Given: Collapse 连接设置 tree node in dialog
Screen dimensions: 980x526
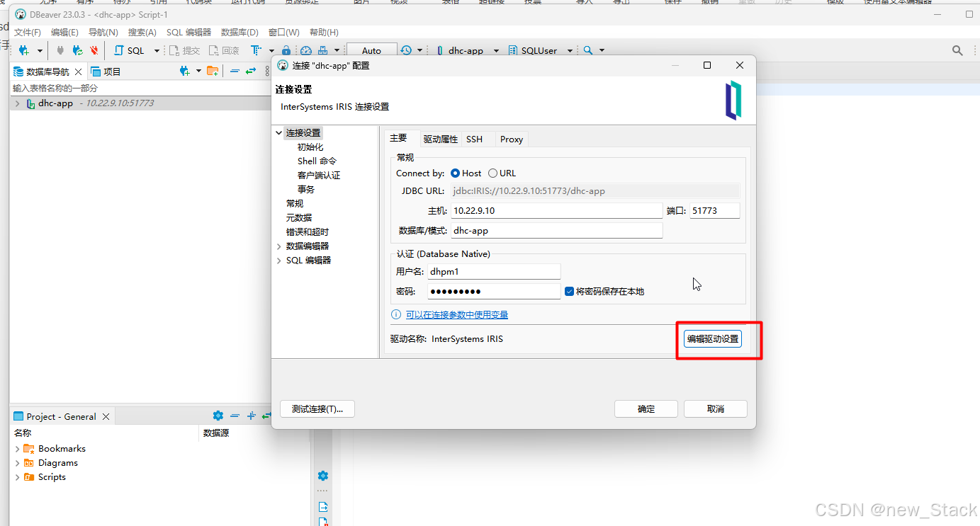Looking at the screenshot, I should (x=279, y=132).
